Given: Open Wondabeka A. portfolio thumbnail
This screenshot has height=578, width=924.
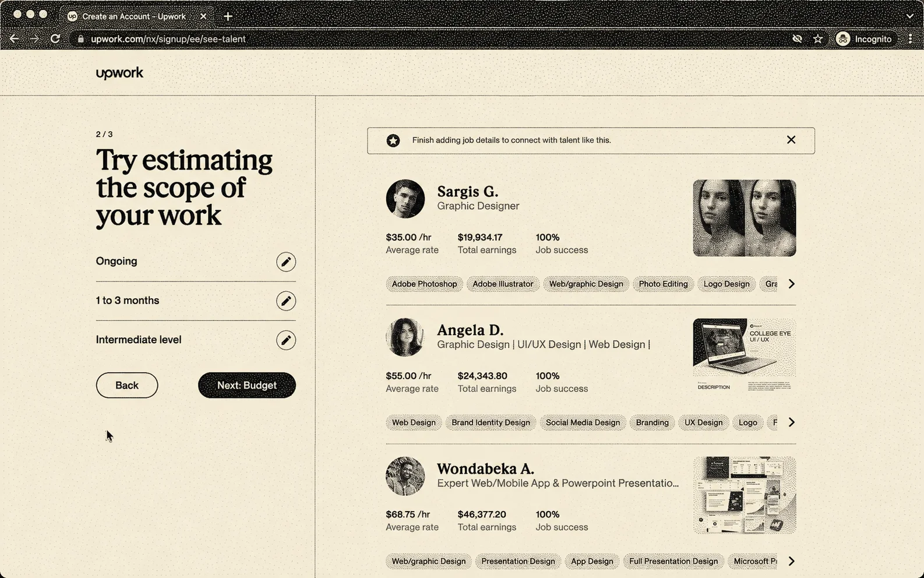Looking at the screenshot, I should coord(744,495).
